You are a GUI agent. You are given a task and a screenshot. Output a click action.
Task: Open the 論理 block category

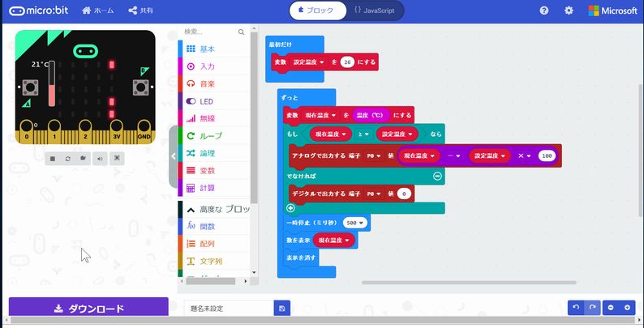(207, 153)
